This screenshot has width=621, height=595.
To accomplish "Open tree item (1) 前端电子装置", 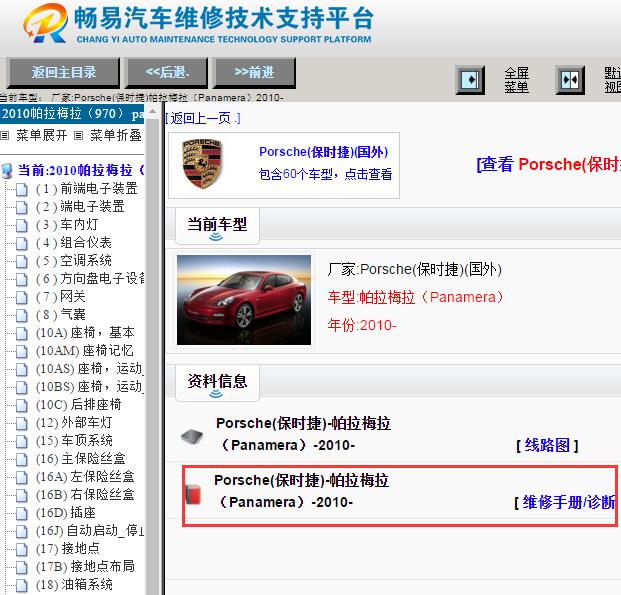I will (86, 189).
